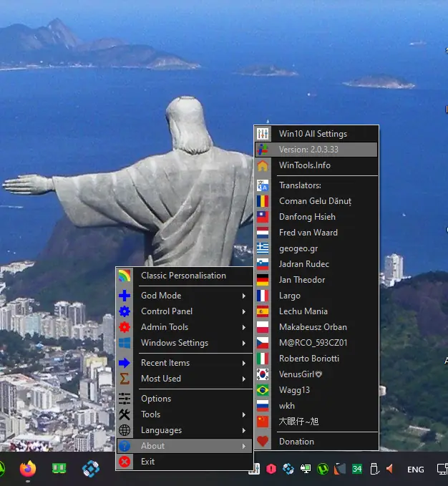Click the blue diamond network taskbar icon

91,469
